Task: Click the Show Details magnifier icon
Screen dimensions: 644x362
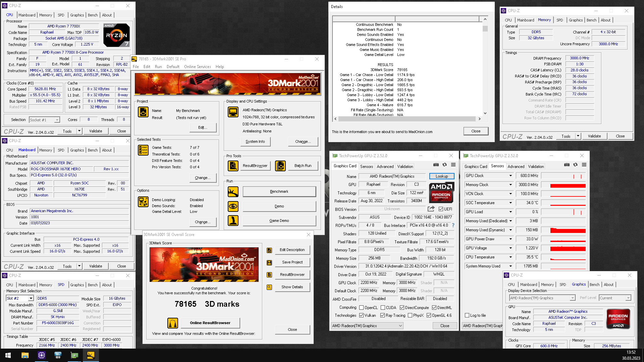Action: tap(269, 287)
